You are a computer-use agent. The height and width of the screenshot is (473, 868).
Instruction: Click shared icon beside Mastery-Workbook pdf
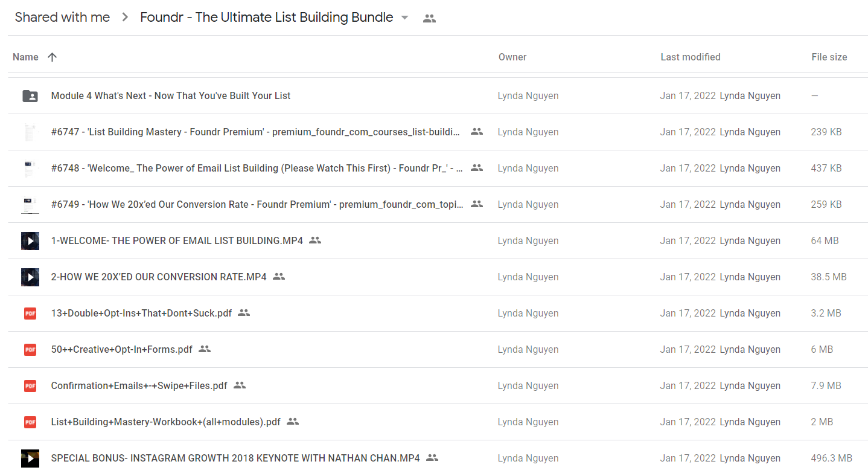pyautogui.click(x=293, y=421)
